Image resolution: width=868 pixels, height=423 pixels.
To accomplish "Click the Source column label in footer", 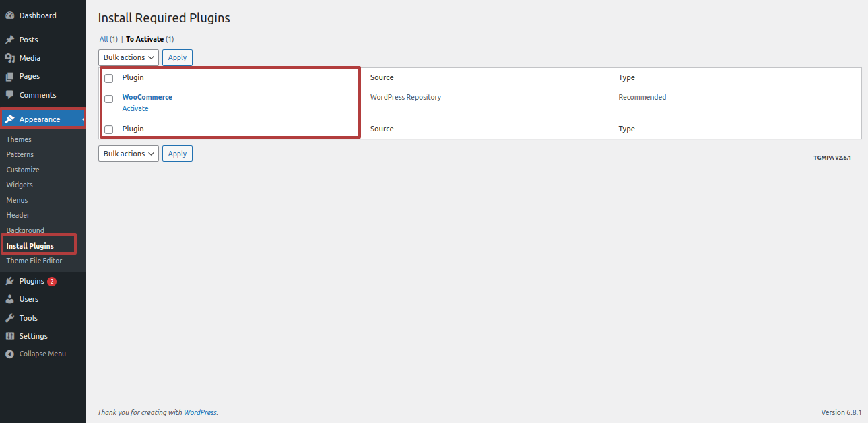I will pyautogui.click(x=382, y=129).
